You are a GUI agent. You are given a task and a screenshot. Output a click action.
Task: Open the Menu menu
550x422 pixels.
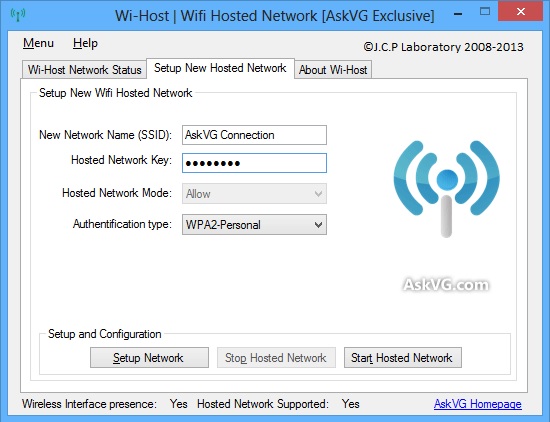(38, 43)
